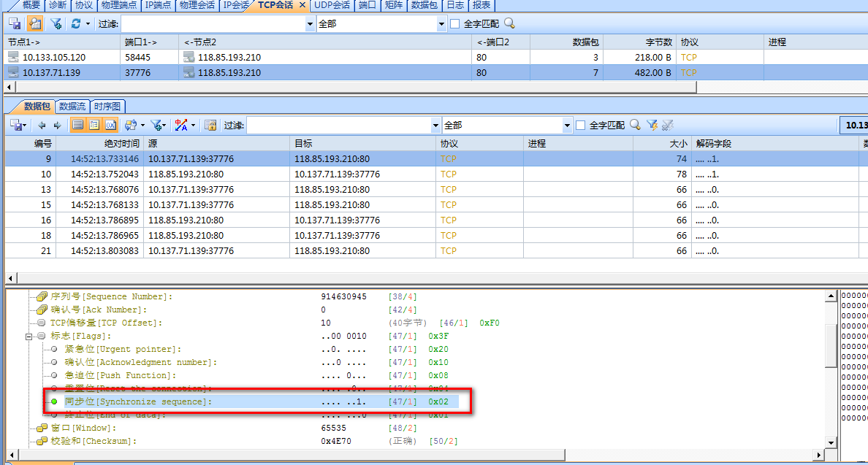The width and height of the screenshot is (868, 465).
Task: Click the search magnifier beside top 全字匹配
Action: click(509, 23)
